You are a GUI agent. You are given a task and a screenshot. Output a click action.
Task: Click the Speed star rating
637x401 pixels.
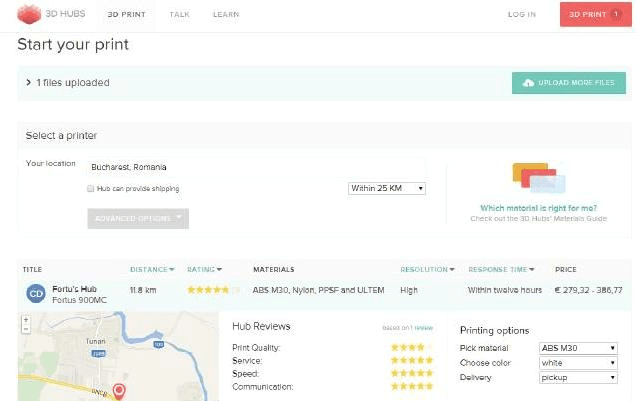(x=412, y=373)
